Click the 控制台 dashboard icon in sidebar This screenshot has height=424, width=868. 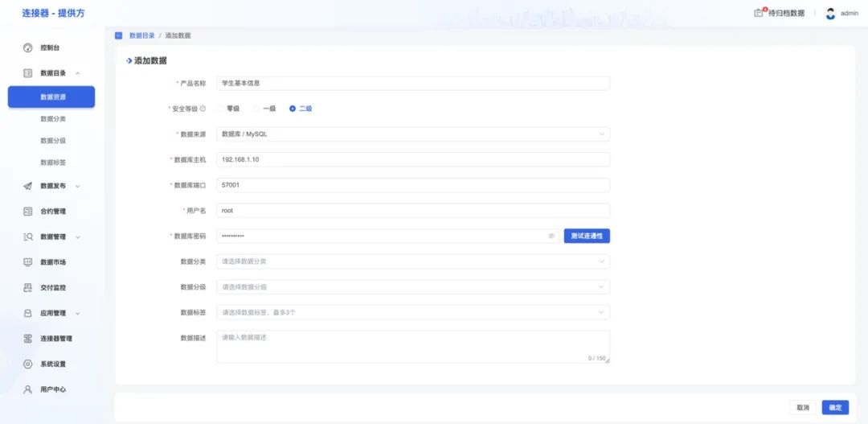point(27,47)
